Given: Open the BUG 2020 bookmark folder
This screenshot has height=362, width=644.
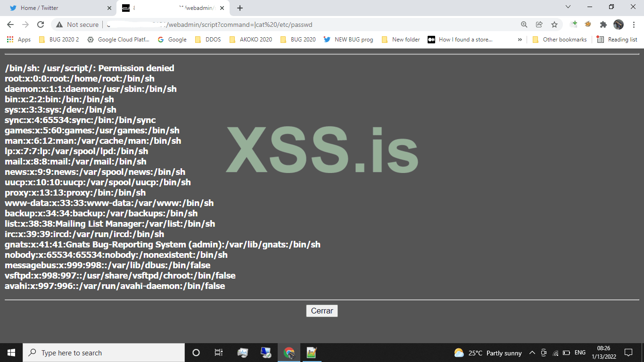Looking at the screenshot, I should click(x=298, y=40).
